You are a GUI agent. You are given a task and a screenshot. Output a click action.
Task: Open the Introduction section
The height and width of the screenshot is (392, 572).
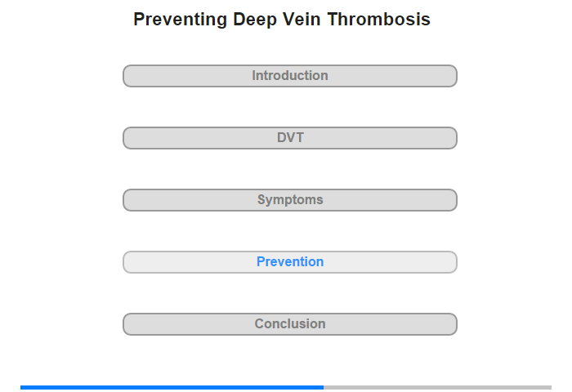pos(289,76)
